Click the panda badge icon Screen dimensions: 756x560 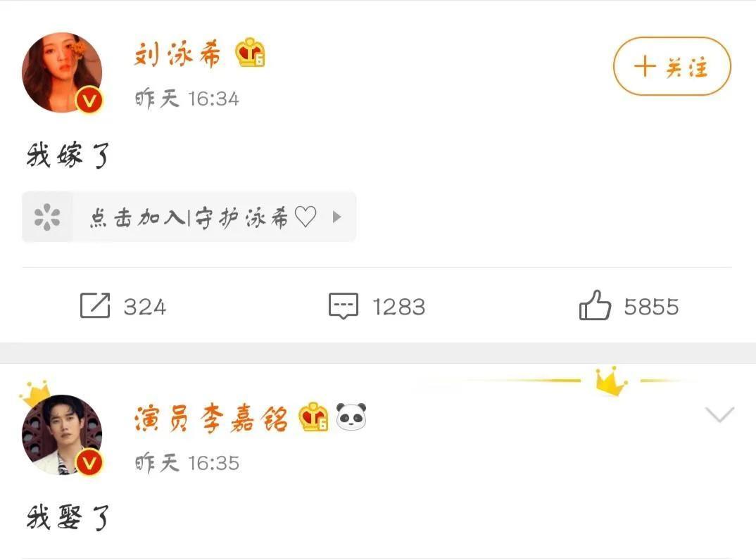point(351,416)
